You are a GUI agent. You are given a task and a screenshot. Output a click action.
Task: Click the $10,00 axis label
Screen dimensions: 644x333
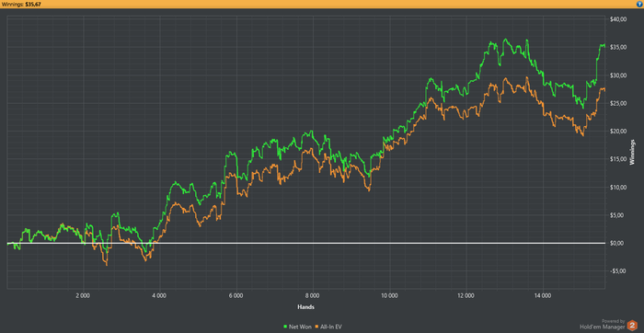point(618,188)
